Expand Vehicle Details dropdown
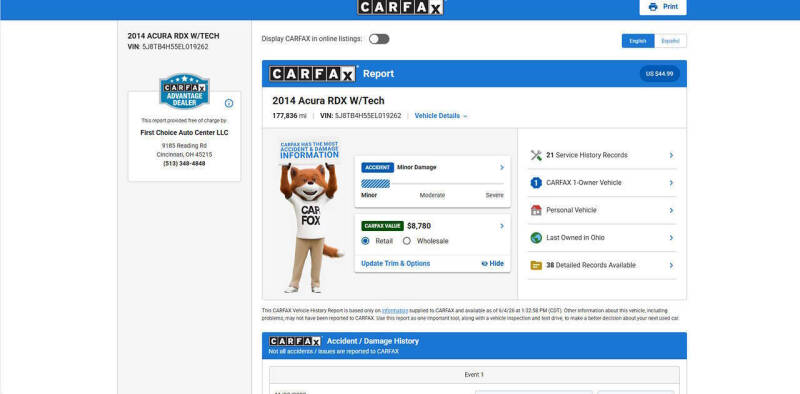This screenshot has width=800, height=394. [x=441, y=116]
